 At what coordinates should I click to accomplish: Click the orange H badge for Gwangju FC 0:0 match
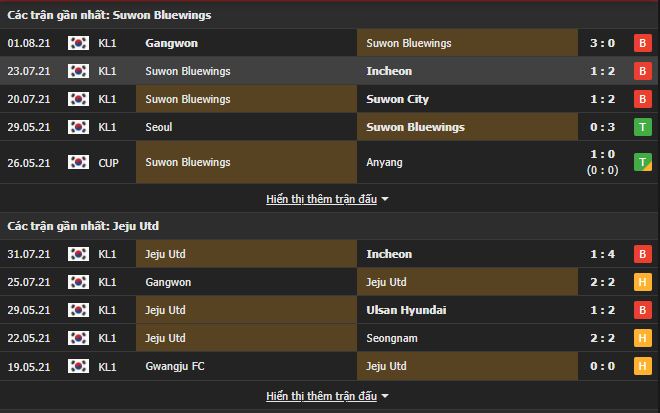click(x=640, y=366)
